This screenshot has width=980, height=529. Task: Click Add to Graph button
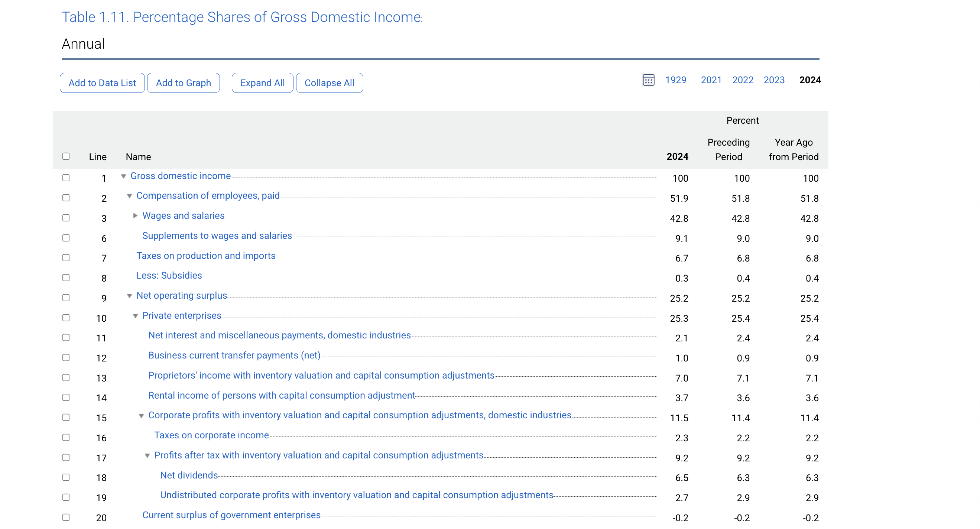coord(184,83)
